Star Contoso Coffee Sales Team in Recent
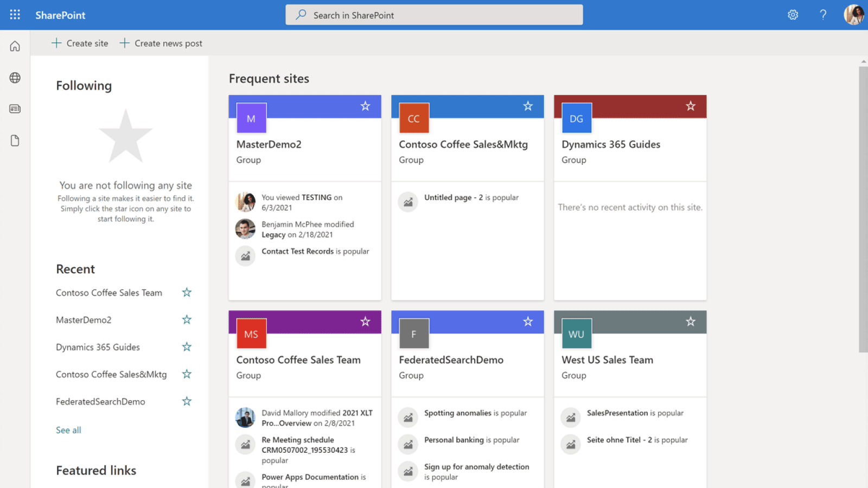The image size is (868, 488). pos(187,292)
